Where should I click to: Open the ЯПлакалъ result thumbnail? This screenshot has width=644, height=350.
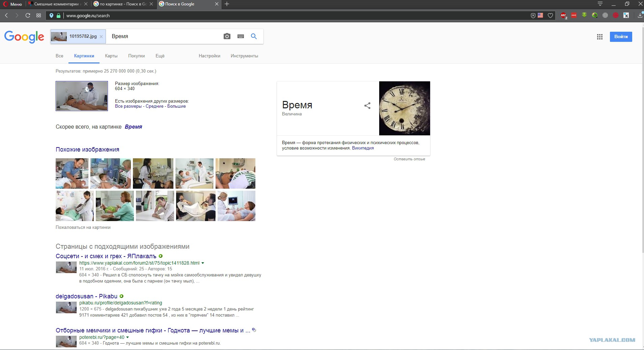pyautogui.click(x=66, y=267)
